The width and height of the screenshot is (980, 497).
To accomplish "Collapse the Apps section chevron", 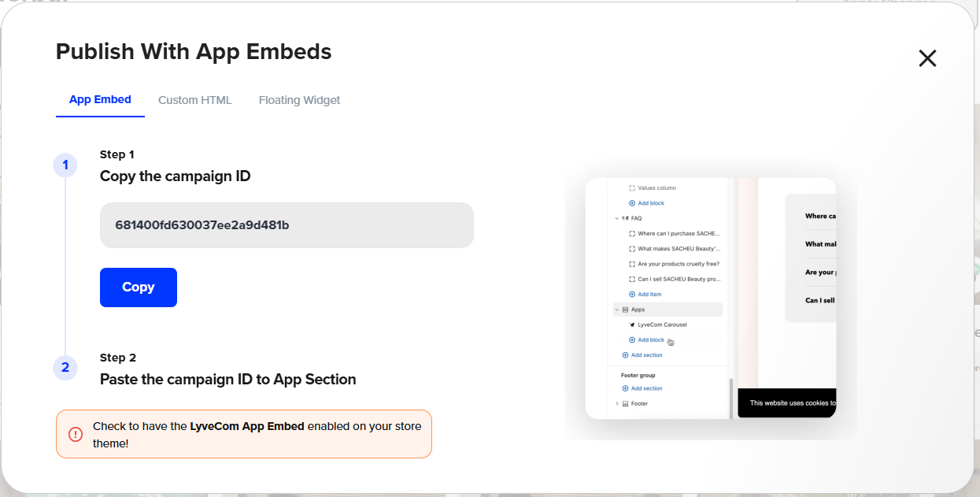I will pos(616,310).
